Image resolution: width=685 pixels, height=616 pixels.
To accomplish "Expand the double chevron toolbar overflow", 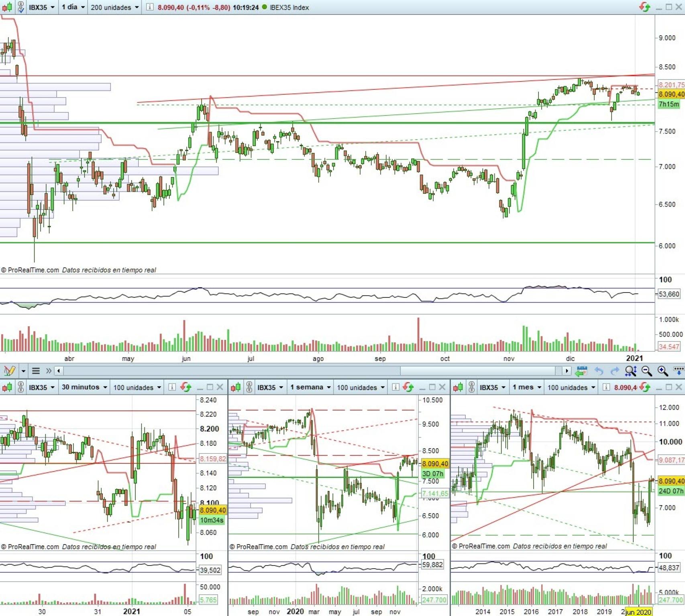I will pyautogui.click(x=49, y=371).
